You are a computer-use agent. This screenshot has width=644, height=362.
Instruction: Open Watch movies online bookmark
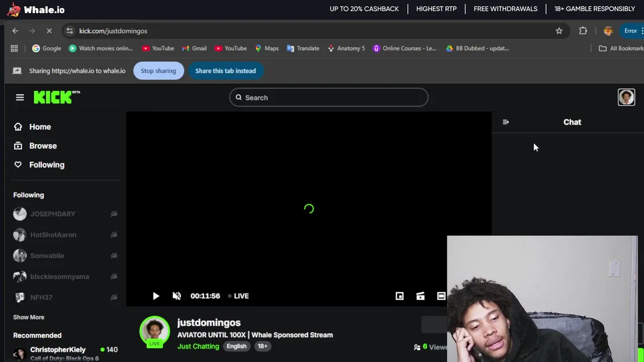(101, 48)
